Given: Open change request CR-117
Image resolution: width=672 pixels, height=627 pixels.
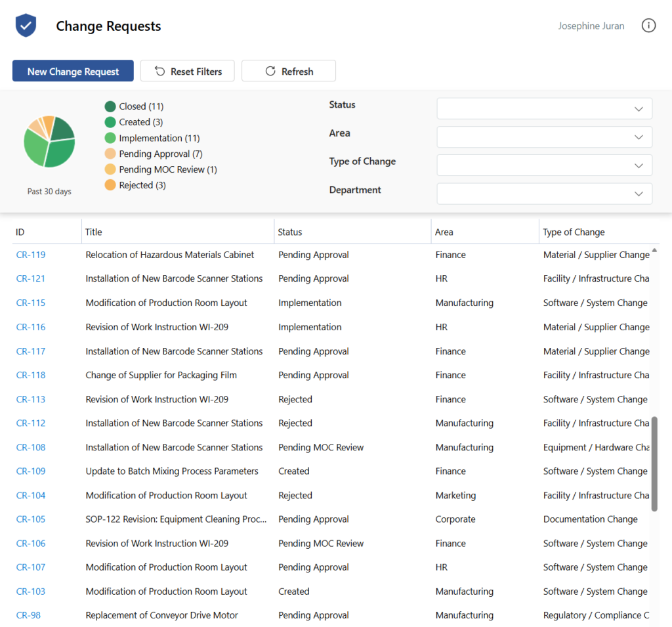Looking at the screenshot, I should coord(31,351).
